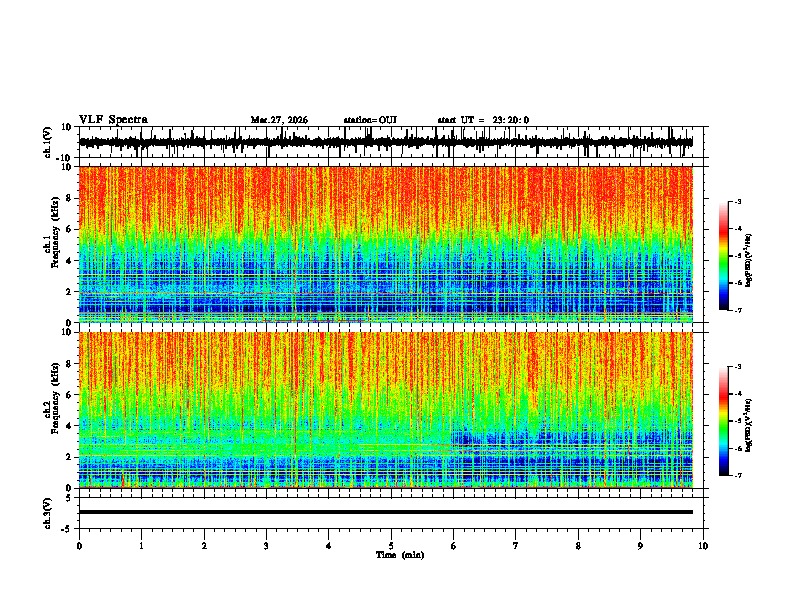Screen dimensions: 792x612
Task: Click the "-3" label on ch.2 colorbar
Action: 738,367
